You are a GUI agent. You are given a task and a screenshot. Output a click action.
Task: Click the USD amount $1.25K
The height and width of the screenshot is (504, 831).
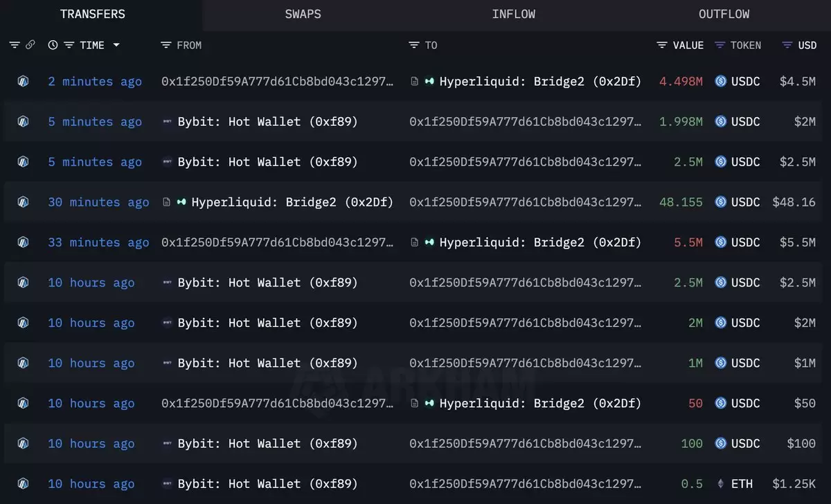pyautogui.click(x=794, y=484)
